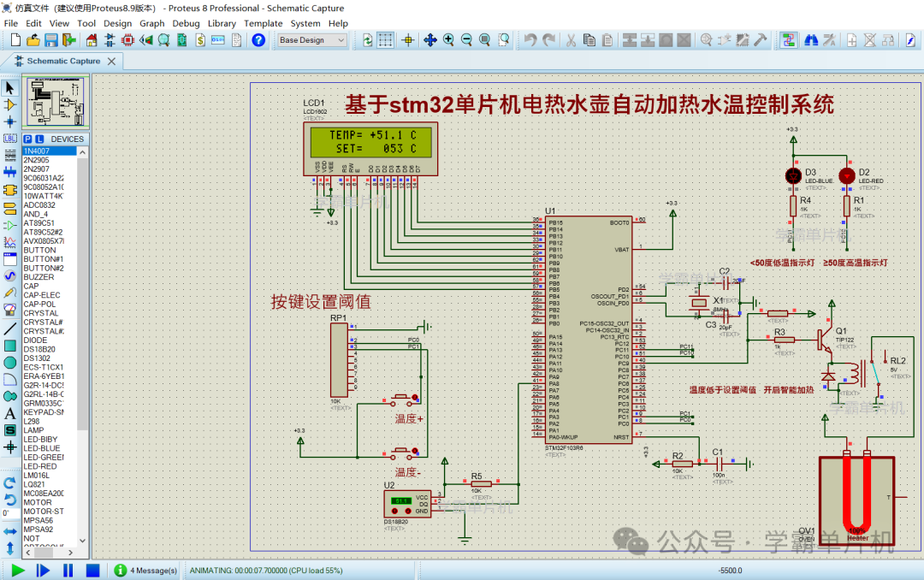This screenshot has width=924, height=580.
Task: Go to the Home page icon
Action: click(92, 40)
